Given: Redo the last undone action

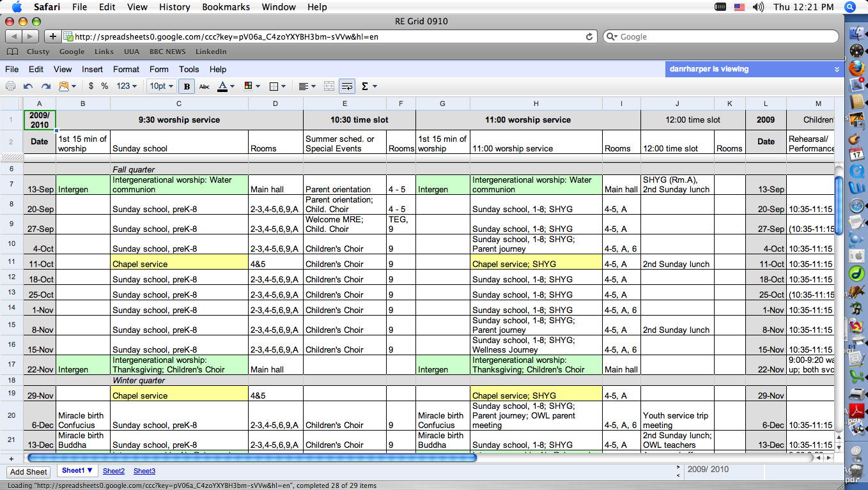Looking at the screenshot, I should coord(45,86).
